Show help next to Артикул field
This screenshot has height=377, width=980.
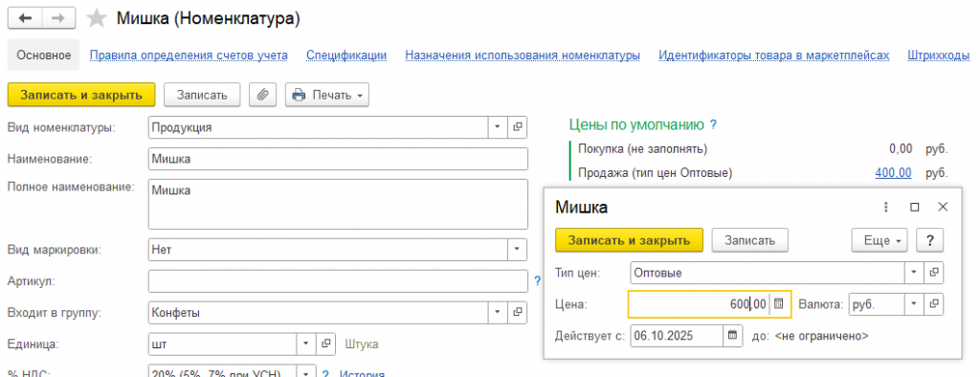[x=538, y=281]
